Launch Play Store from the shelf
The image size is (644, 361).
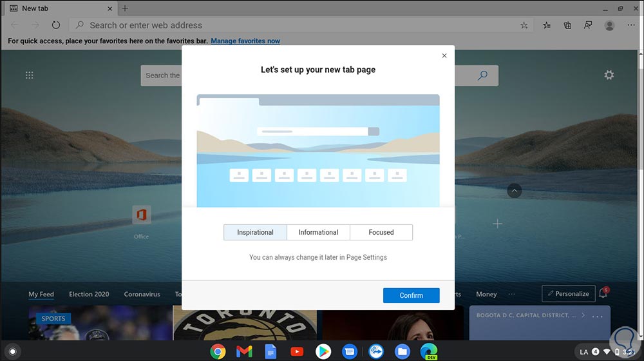323,351
